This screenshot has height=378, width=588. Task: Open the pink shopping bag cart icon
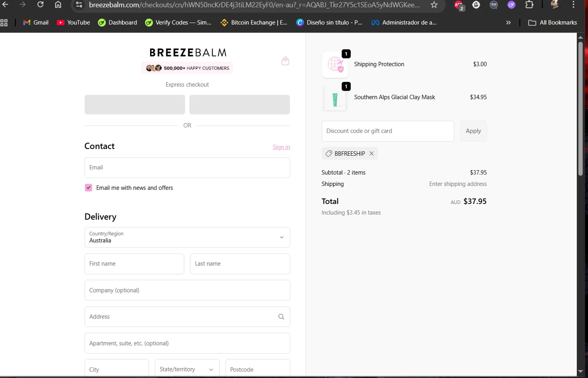click(x=285, y=61)
